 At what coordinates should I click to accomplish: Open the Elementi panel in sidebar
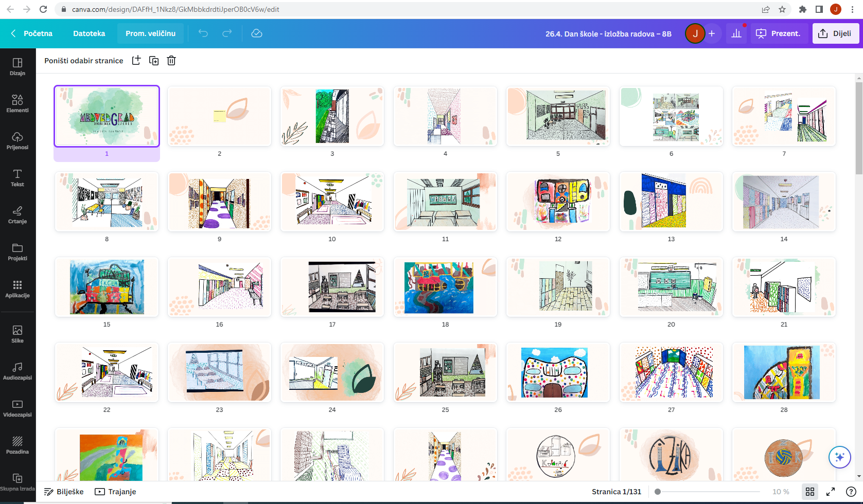tap(17, 103)
